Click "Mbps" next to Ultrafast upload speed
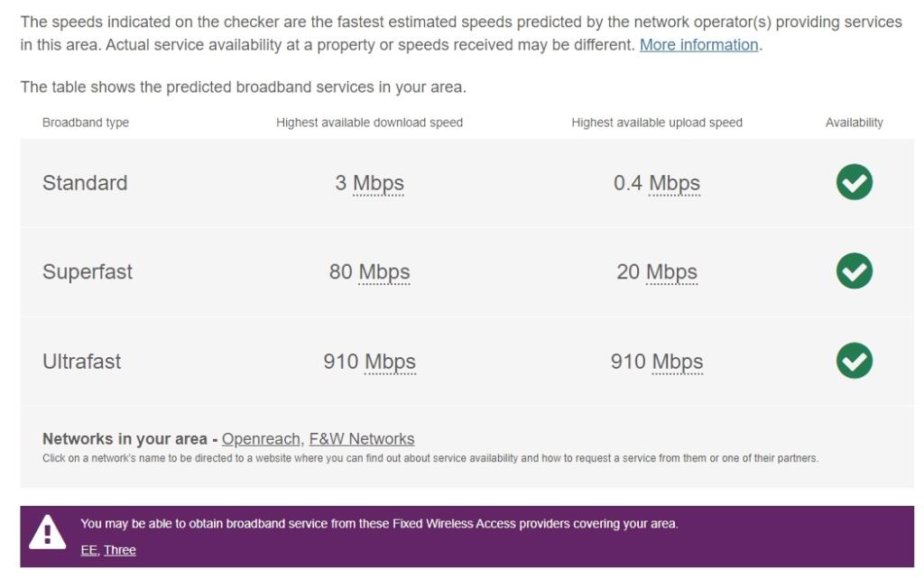 pyautogui.click(x=677, y=361)
